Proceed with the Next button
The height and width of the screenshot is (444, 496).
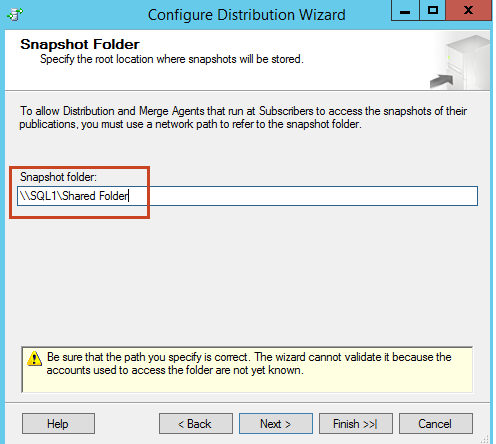(x=276, y=424)
